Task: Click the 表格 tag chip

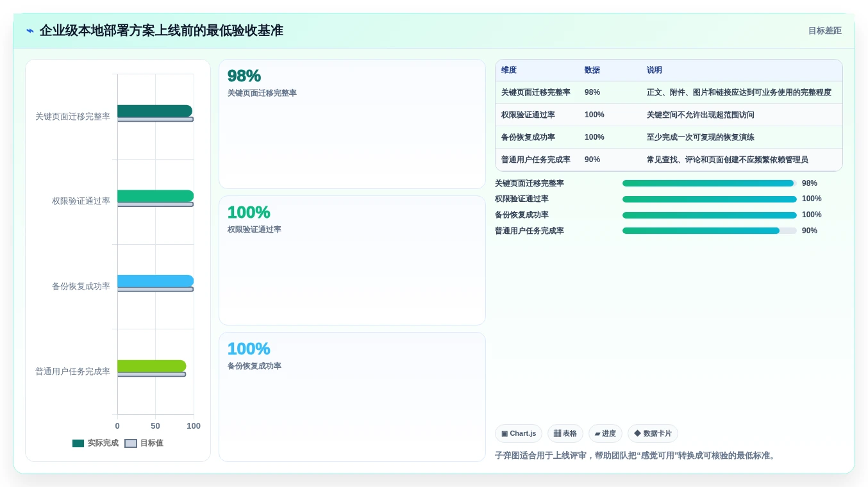Action: coord(565,434)
